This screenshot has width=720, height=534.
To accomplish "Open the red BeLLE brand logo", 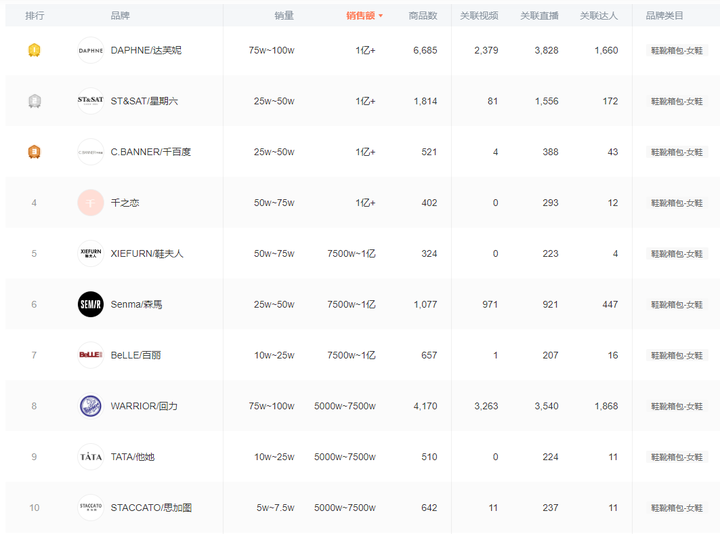I will click(90, 355).
